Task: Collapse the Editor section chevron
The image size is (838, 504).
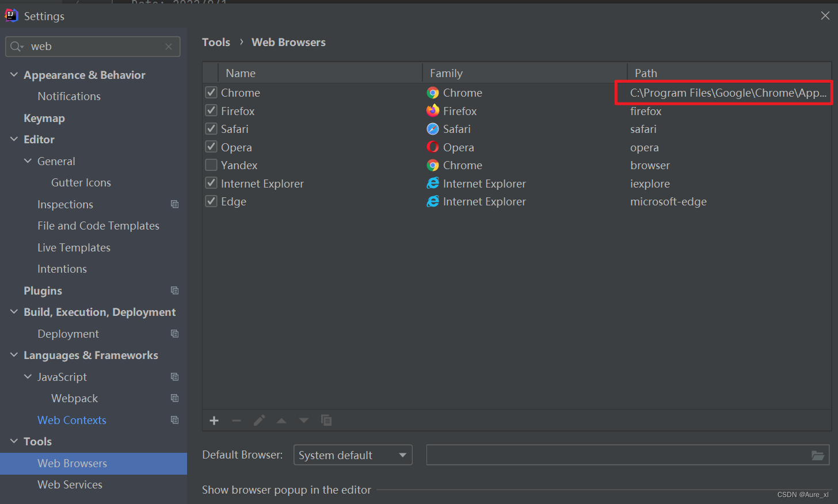Action: (x=14, y=139)
